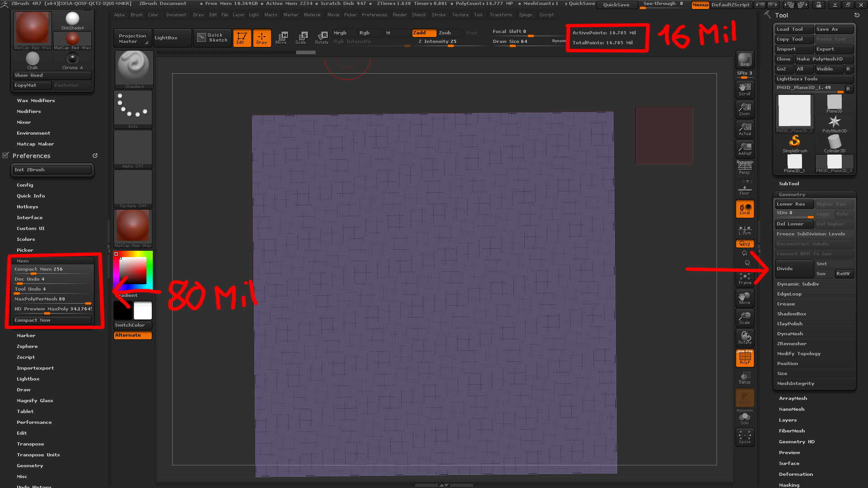This screenshot has height=488, width=868.
Task: Expand the Interface preferences section
Action: [x=29, y=218]
